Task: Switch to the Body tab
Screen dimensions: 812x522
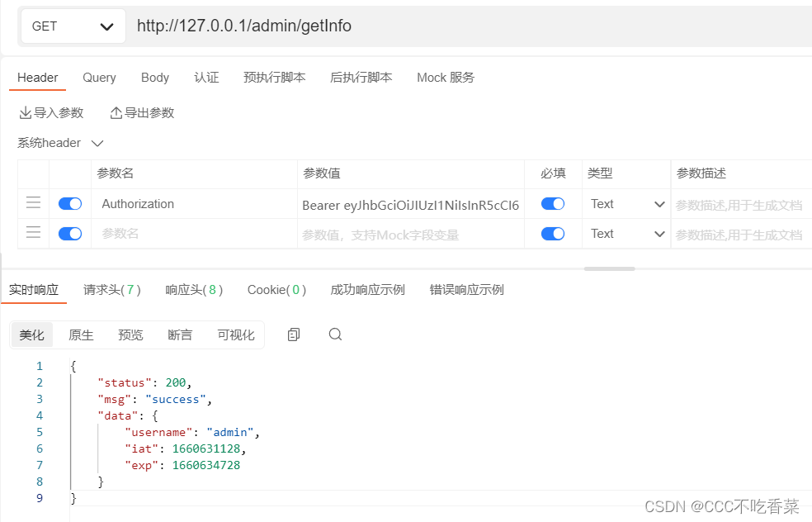Action: (x=154, y=77)
